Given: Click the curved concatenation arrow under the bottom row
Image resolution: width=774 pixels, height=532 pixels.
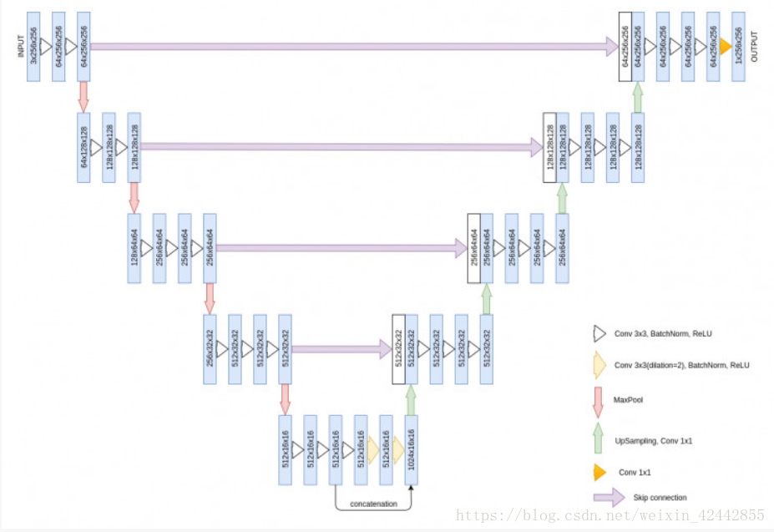Looking at the screenshot, I should tap(373, 498).
